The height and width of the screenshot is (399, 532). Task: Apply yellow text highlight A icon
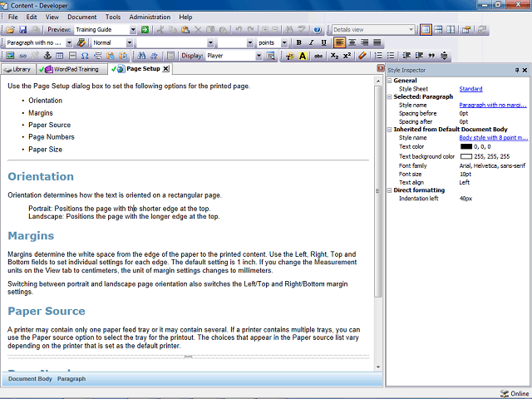(x=303, y=56)
